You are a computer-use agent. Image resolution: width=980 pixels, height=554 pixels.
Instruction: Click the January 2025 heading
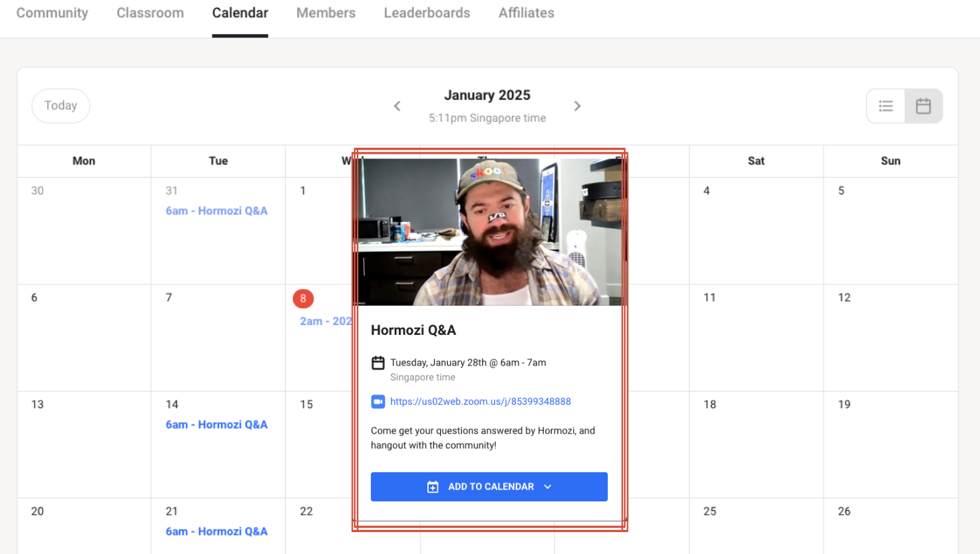tap(487, 95)
